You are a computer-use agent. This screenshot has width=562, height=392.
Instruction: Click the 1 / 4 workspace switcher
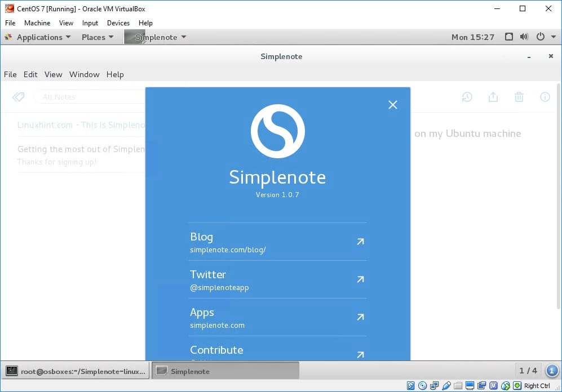coord(528,371)
